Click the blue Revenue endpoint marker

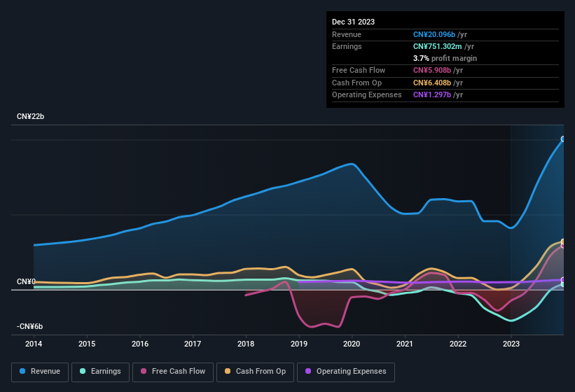(x=563, y=139)
